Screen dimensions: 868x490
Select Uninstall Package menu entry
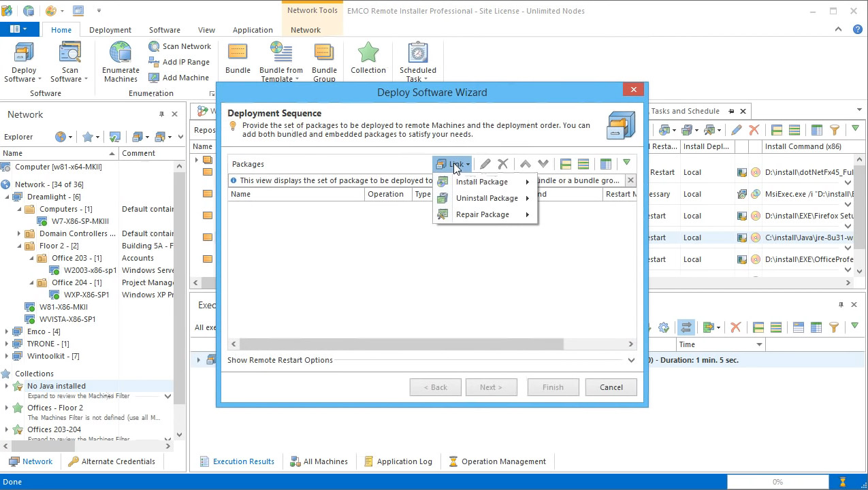(x=487, y=198)
